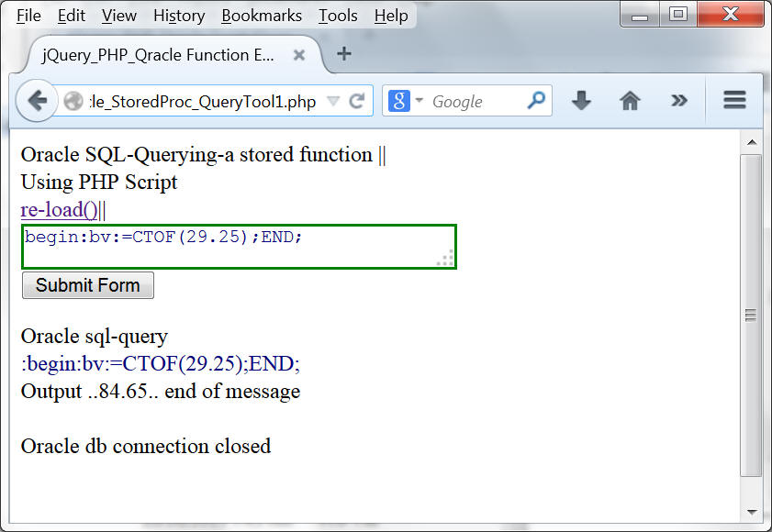Open a new tab with the plus button

point(344,53)
